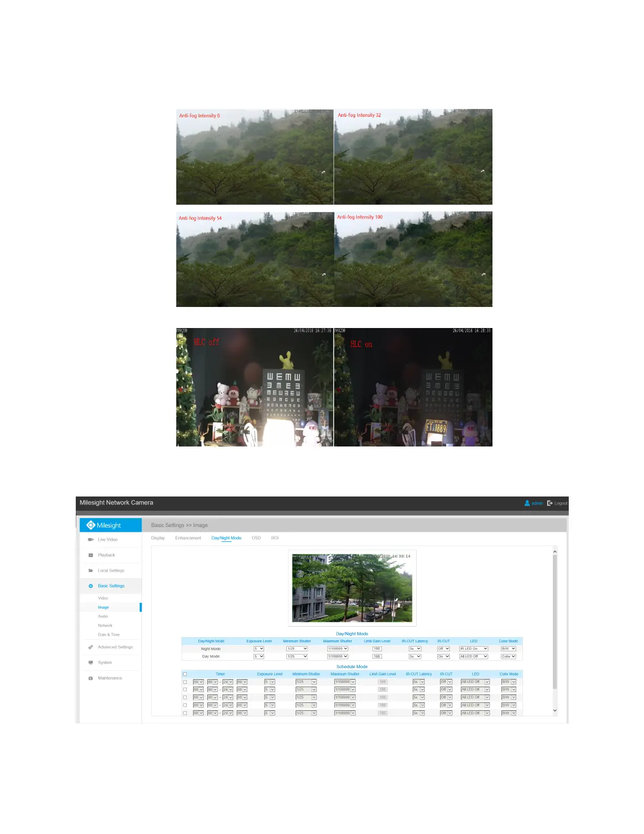Open Day Mode Color Mode dropdown
Viewport: 644px width, 834px height.
[508, 657]
